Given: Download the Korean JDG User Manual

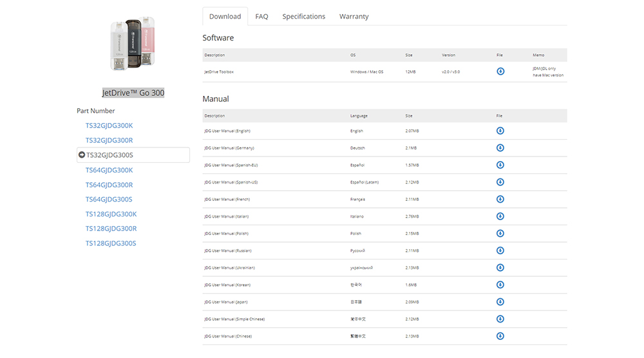Looking at the screenshot, I should [x=500, y=285].
